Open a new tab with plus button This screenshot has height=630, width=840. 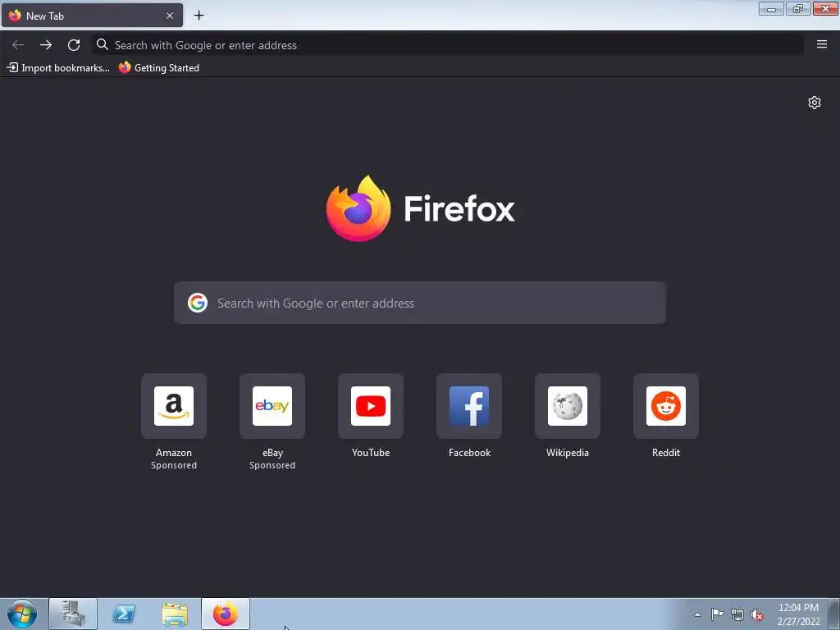pyautogui.click(x=199, y=16)
